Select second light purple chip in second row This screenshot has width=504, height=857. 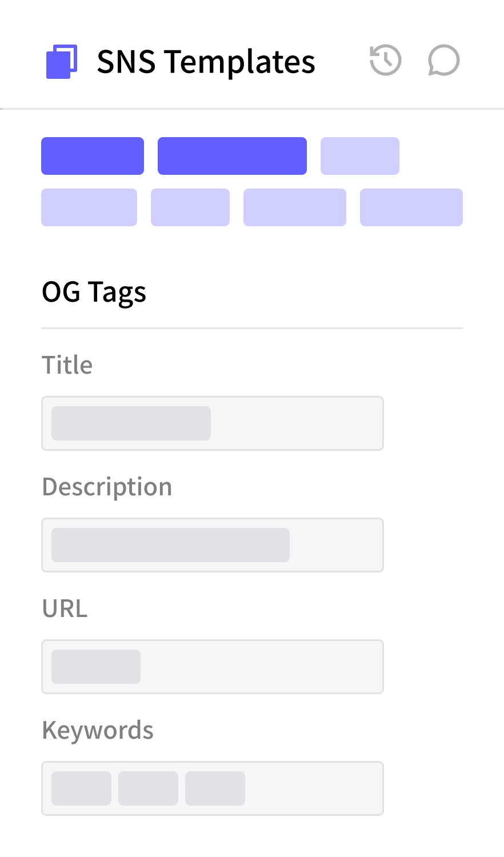pos(190,207)
